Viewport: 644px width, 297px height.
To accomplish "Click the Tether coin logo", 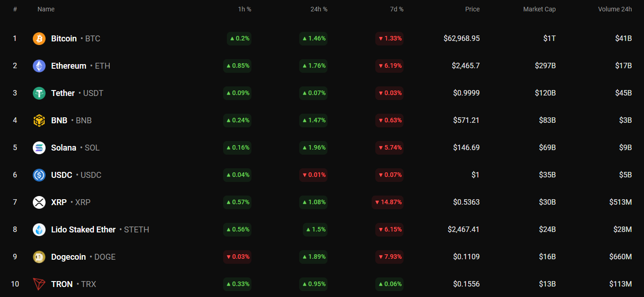I will click(x=39, y=93).
